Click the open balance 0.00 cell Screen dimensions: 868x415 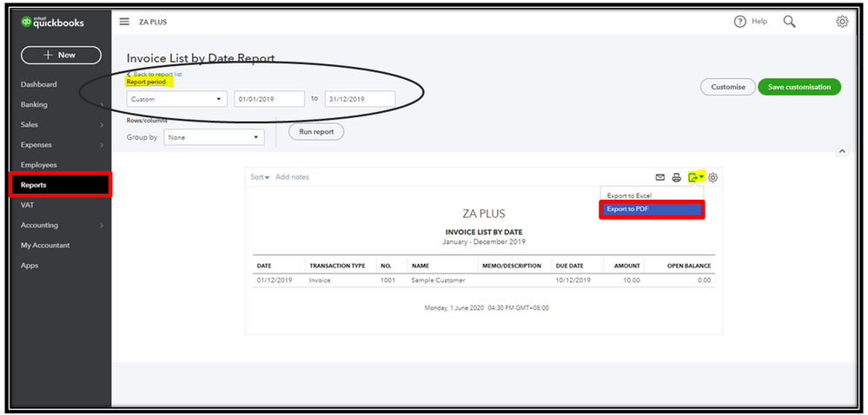[x=704, y=280]
